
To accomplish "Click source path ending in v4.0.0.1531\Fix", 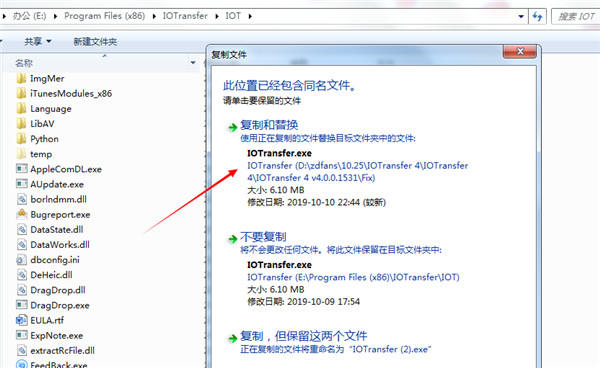I will (x=358, y=172).
